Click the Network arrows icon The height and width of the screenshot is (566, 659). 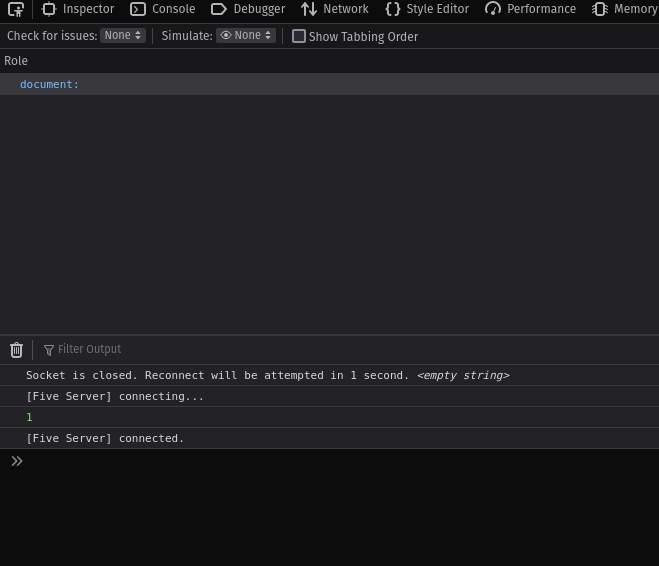tap(309, 9)
